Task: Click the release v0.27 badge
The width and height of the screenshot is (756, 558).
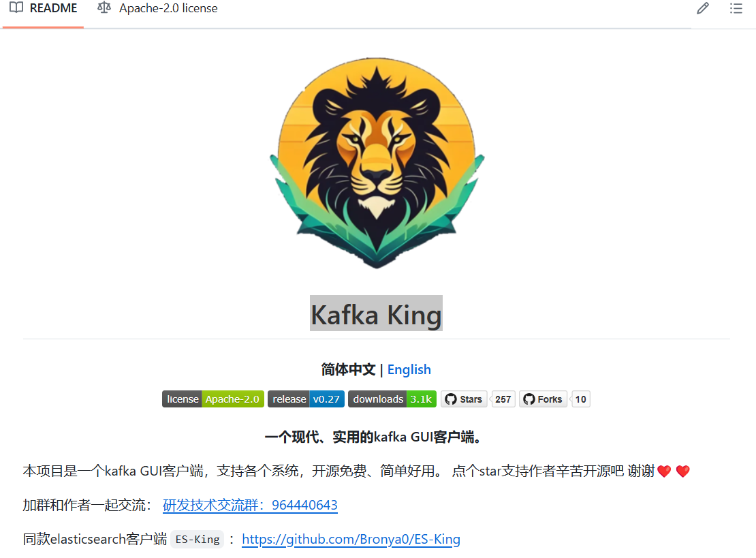Action: (x=306, y=399)
